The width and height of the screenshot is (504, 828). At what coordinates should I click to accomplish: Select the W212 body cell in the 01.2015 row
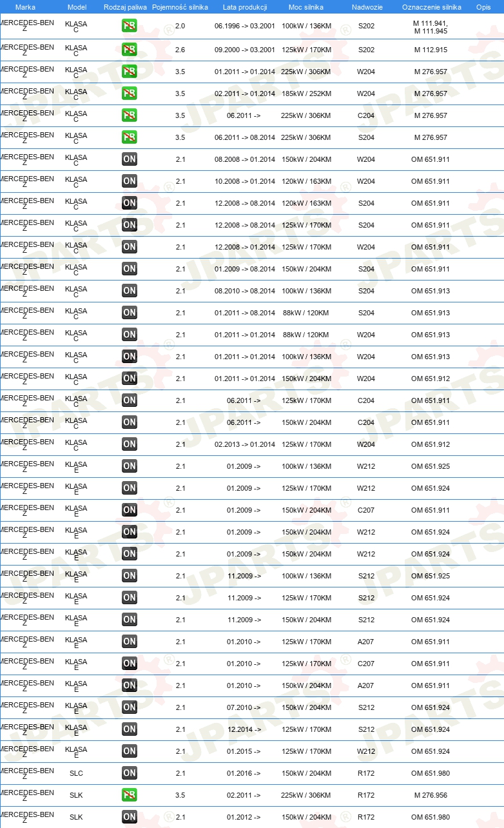pyautogui.click(x=366, y=751)
